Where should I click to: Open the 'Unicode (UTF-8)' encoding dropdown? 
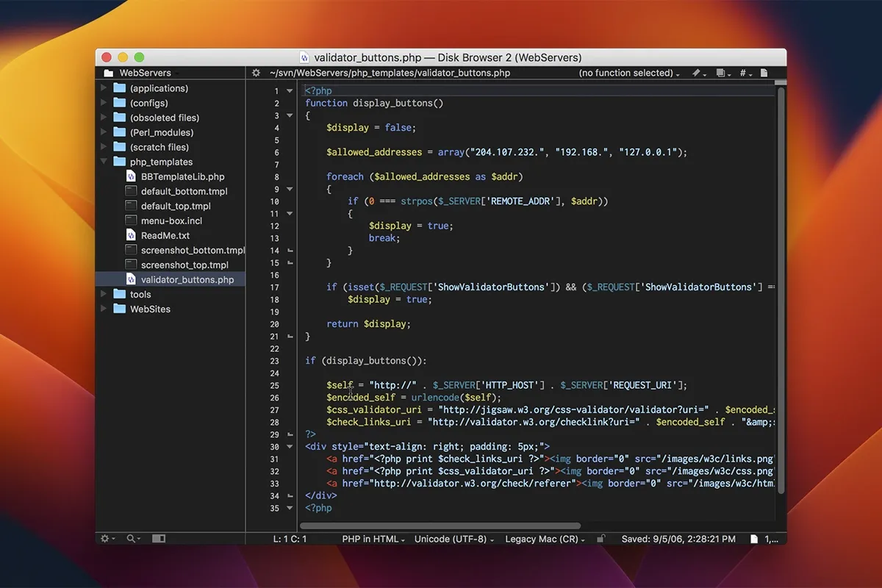[453, 539]
